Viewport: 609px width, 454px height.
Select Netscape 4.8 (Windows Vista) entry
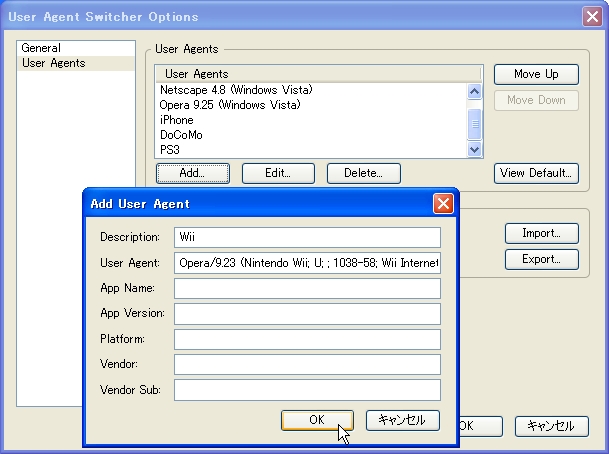coord(311,90)
